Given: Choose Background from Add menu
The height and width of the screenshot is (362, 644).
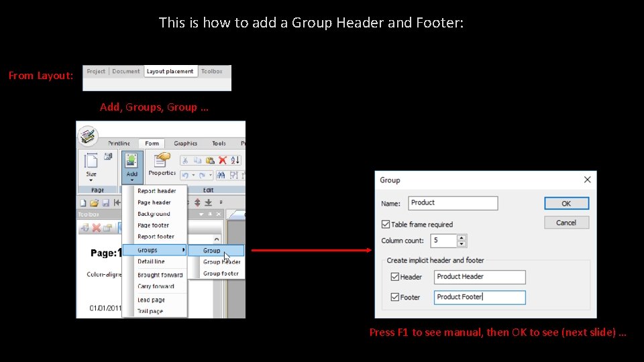Looking at the screenshot, I should point(154,214).
